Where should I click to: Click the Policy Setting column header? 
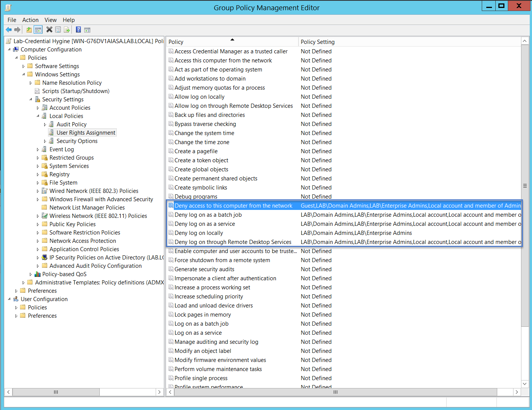click(x=410, y=42)
